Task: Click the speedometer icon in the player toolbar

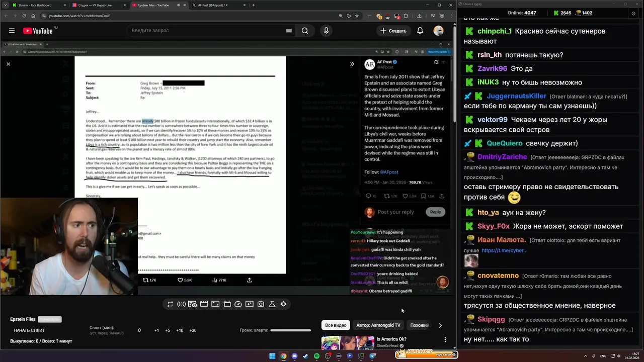Action: pos(238,304)
